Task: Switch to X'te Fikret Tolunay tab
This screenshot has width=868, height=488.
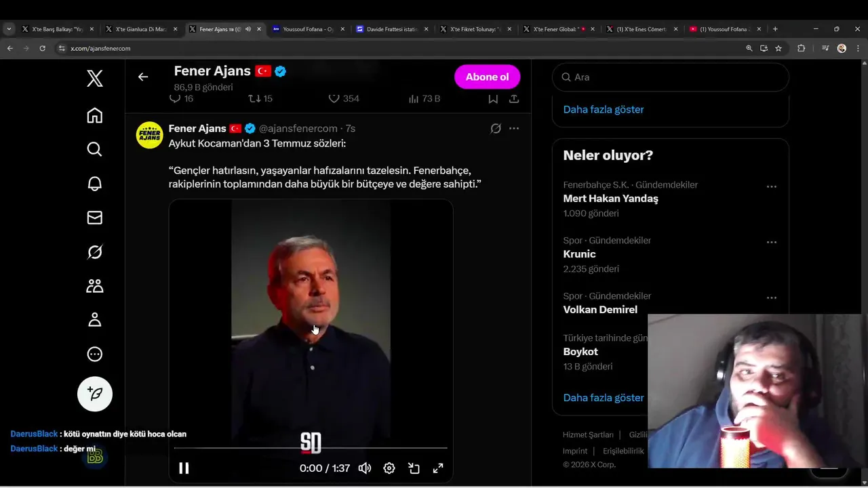Action: point(476,29)
